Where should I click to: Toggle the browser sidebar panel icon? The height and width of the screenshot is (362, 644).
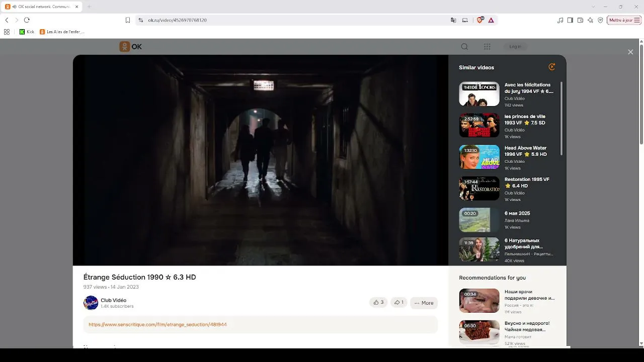click(570, 20)
